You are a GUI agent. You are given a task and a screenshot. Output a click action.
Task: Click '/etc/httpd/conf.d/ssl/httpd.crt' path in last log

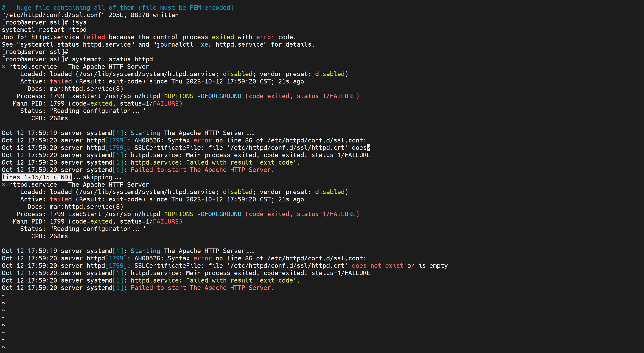pyautogui.click(x=287, y=266)
